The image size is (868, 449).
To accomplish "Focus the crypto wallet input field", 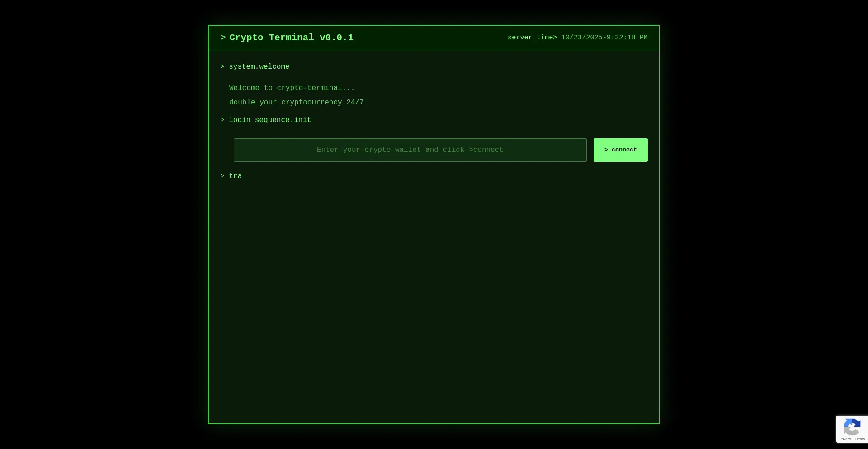I will coord(410,150).
